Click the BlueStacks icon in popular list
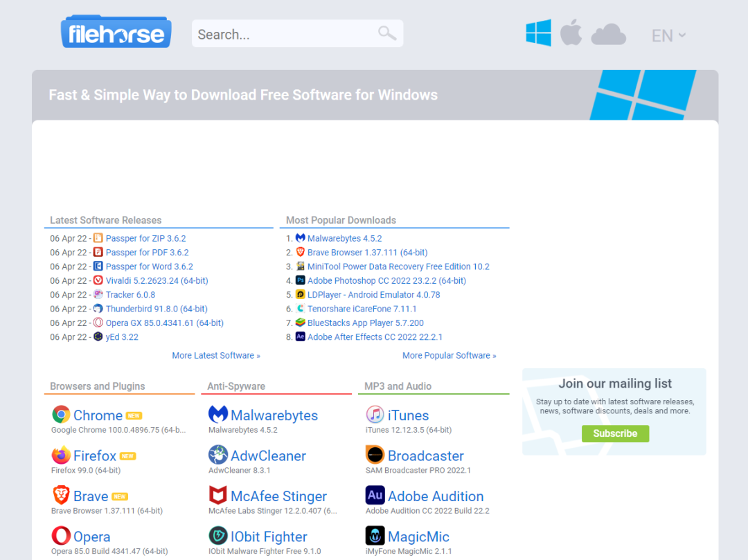Screen dimensions: 748x560 point(300,323)
